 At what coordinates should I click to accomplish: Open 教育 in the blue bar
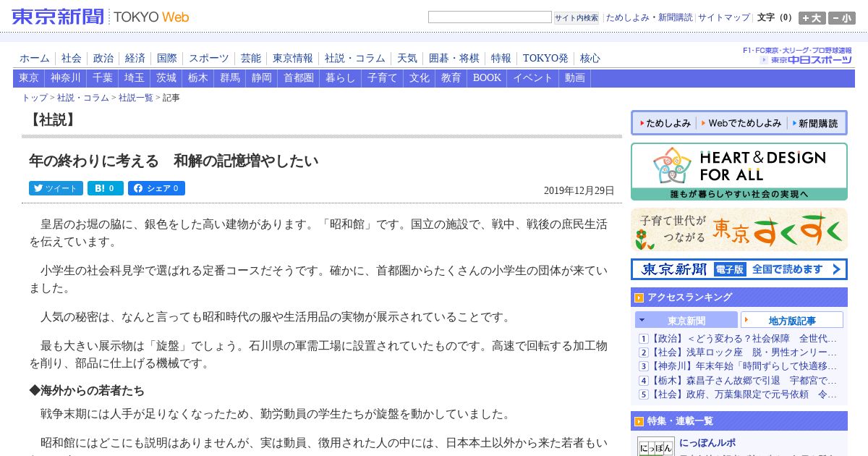pos(451,78)
